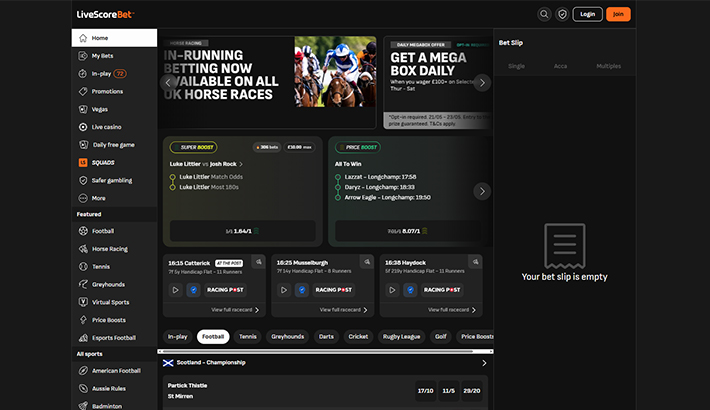Click the Football ball icon under Featured
This screenshot has width=710, height=410.
83,231
